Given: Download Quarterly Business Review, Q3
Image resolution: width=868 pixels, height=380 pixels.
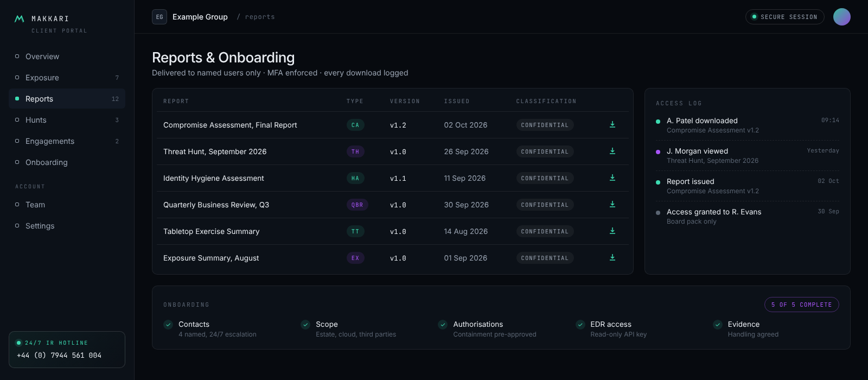Looking at the screenshot, I should pyautogui.click(x=612, y=205).
